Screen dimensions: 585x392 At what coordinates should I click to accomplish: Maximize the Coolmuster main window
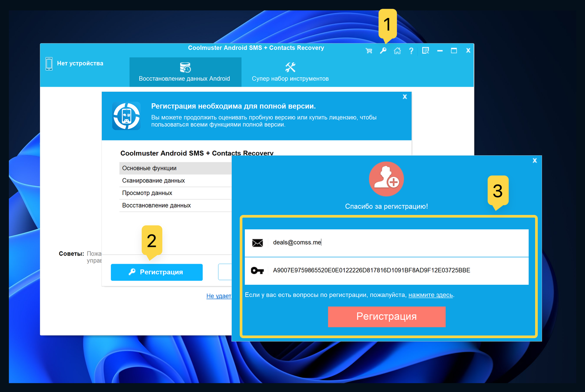[454, 51]
